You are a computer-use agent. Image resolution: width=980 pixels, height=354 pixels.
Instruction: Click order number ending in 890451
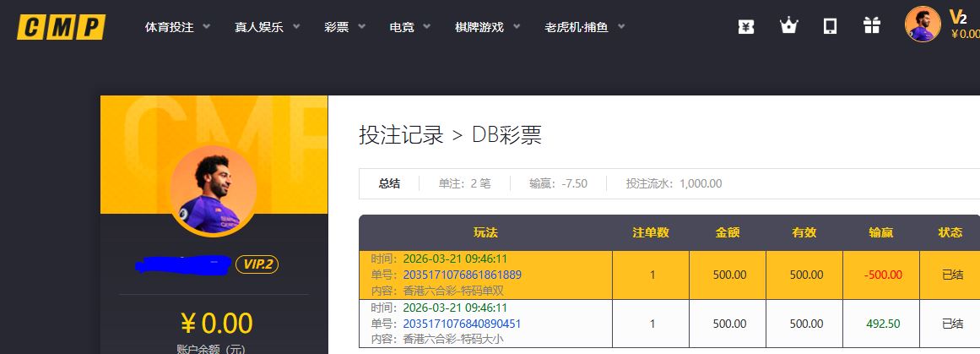coord(462,324)
